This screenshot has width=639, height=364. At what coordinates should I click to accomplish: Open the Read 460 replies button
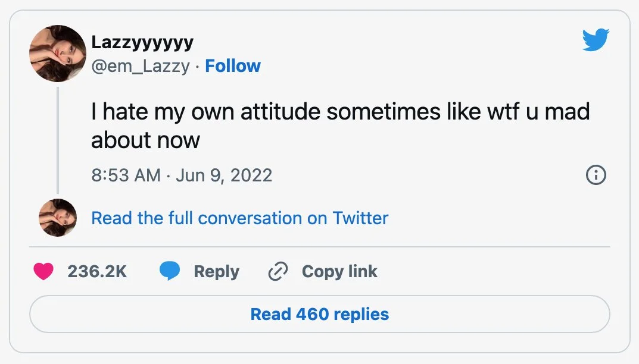tap(319, 314)
